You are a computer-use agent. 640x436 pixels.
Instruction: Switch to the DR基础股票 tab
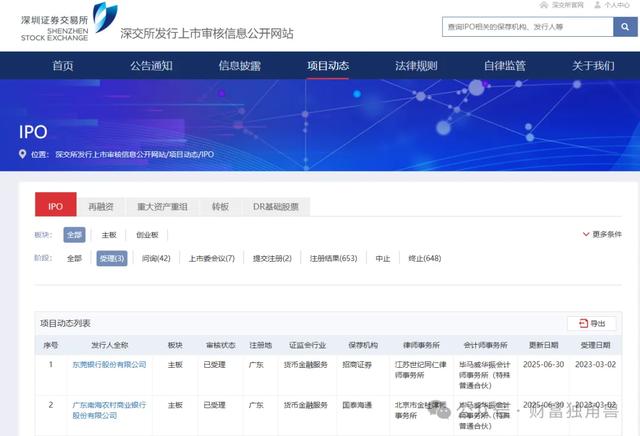[276, 207]
